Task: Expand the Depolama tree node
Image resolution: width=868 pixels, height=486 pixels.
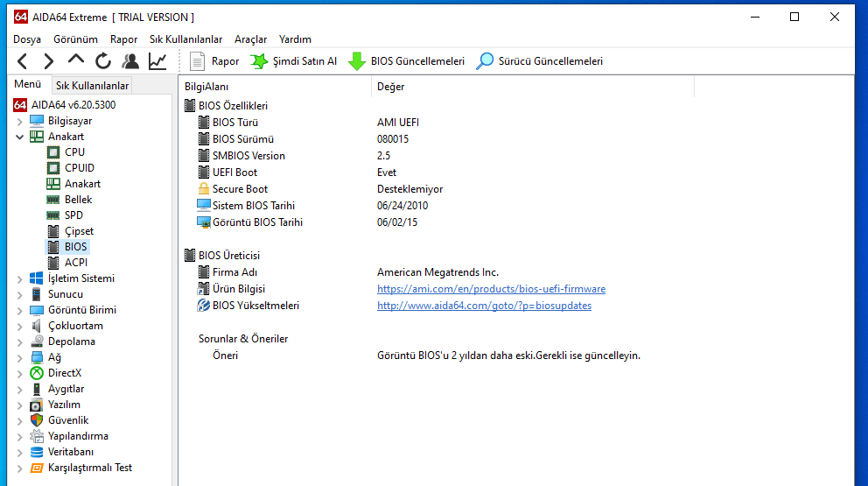Action: pos(20,342)
